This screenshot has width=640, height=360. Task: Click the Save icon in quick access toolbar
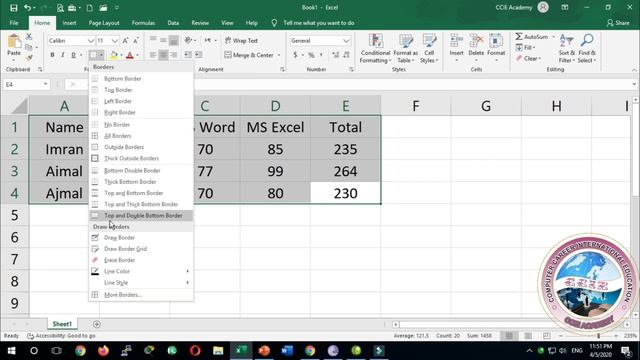pyautogui.click(x=14, y=7)
